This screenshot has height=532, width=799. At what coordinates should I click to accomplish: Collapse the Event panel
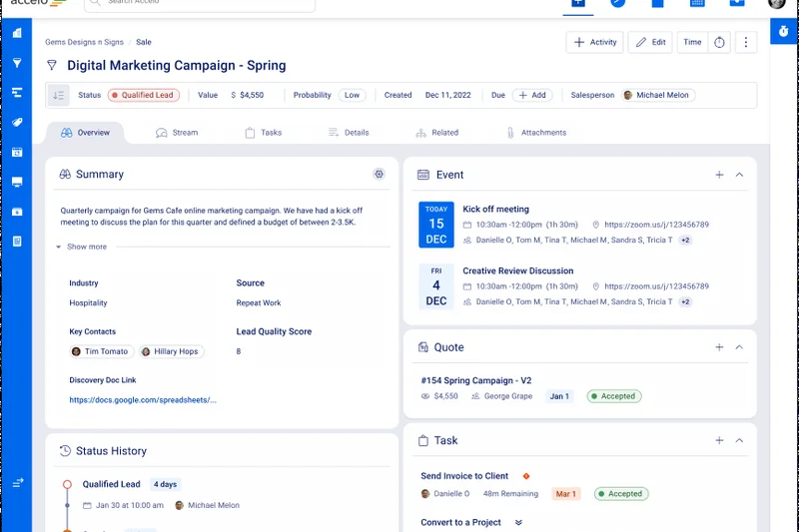coord(739,175)
